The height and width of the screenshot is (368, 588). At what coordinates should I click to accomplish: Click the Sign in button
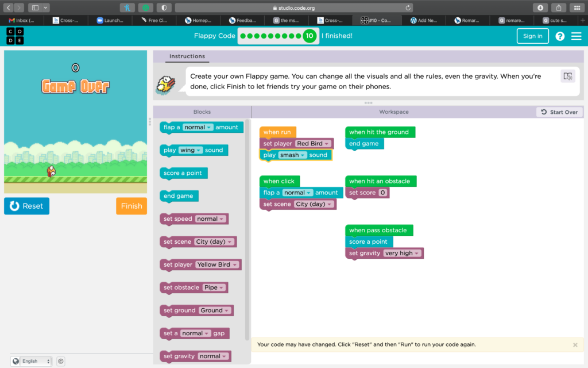point(532,36)
